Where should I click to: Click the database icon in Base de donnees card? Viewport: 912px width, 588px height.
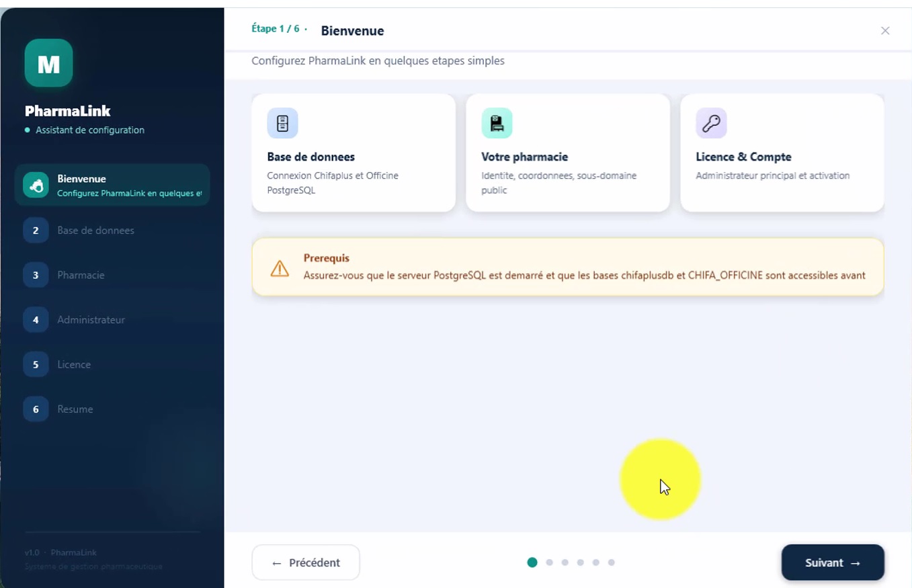click(282, 124)
